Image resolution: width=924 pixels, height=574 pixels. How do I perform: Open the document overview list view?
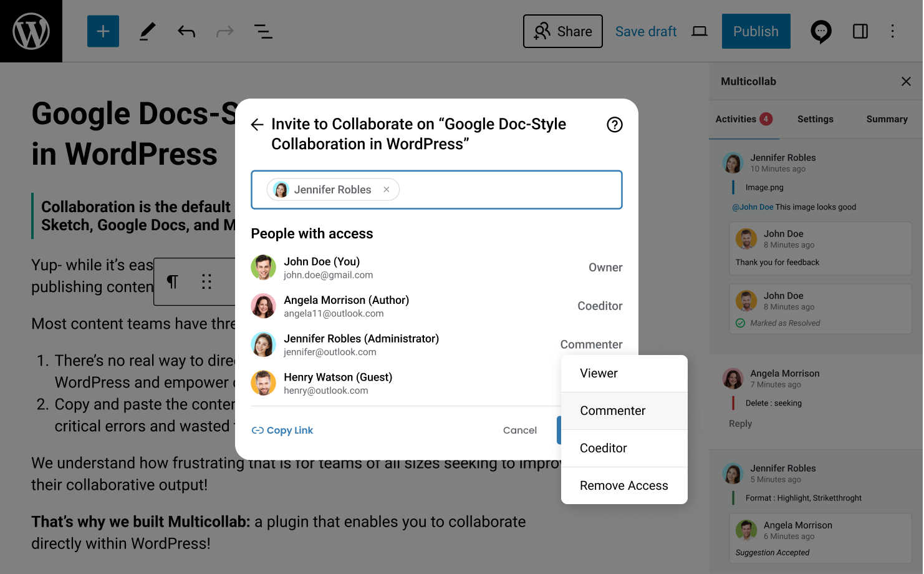(263, 31)
